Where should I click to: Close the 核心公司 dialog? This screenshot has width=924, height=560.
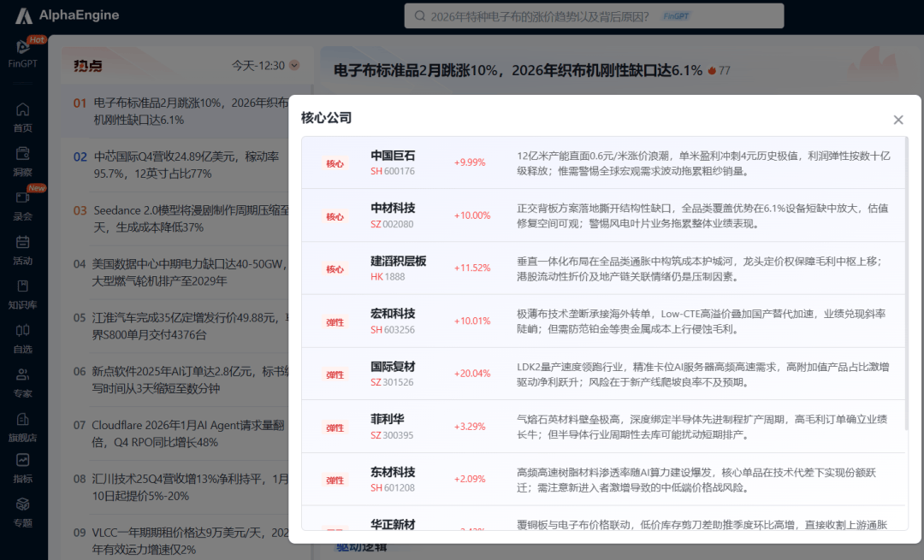coord(898,120)
